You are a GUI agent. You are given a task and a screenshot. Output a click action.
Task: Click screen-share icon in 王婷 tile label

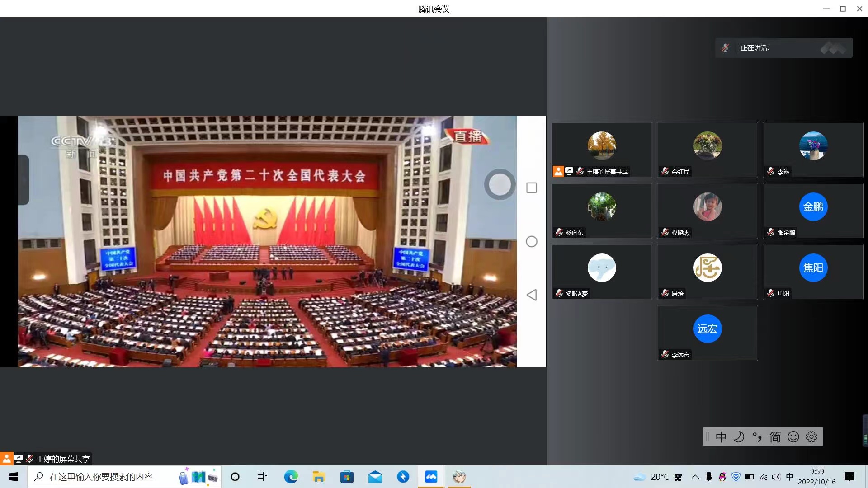pyautogui.click(x=569, y=171)
